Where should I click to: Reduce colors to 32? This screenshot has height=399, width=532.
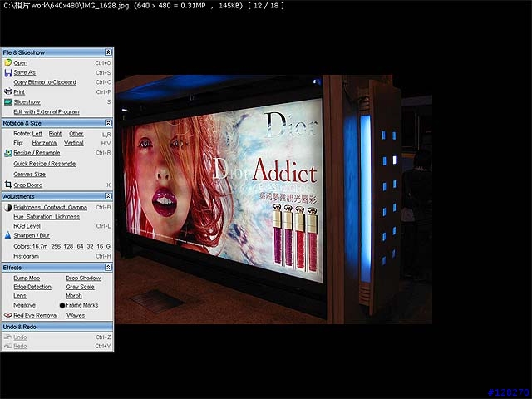click(x=90, y=247)
